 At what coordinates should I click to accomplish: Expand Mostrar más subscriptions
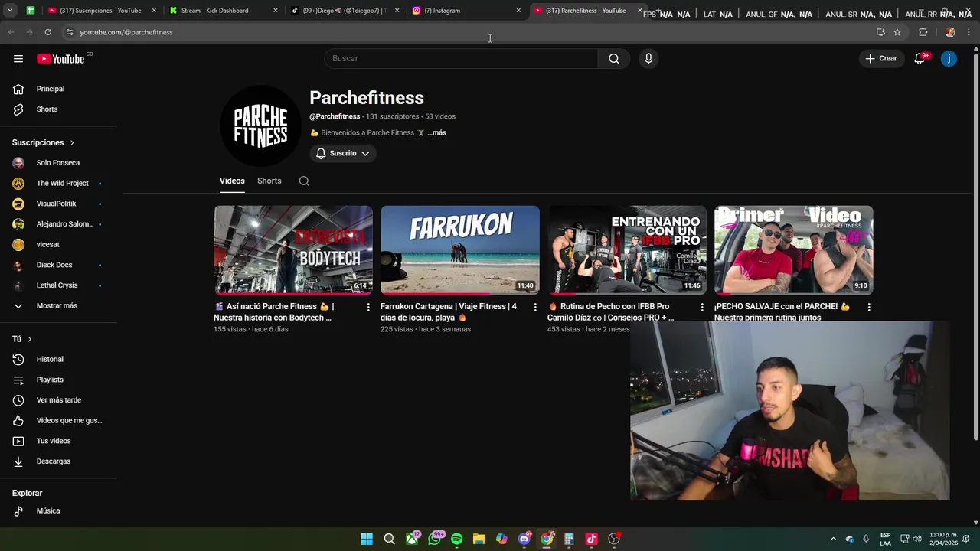pyautogui.click(x=58, y=305)
